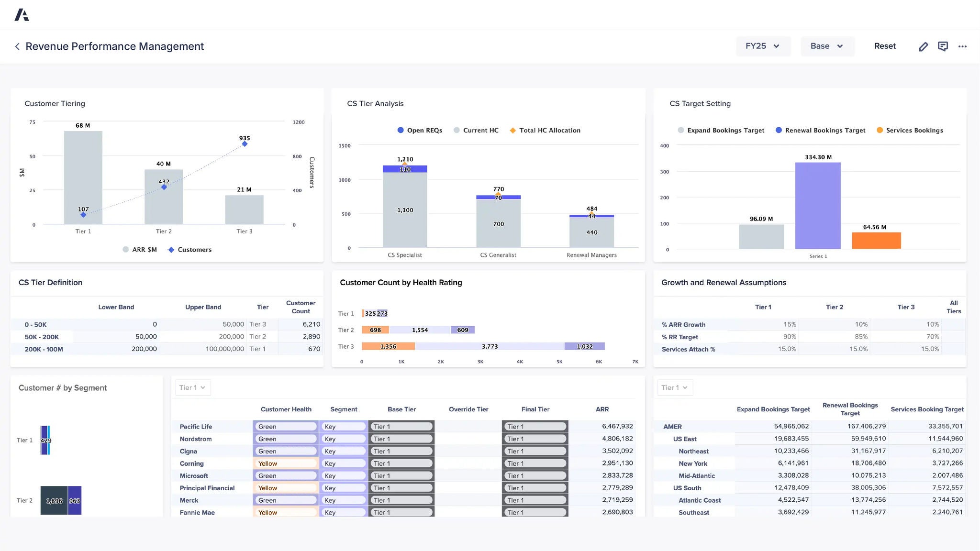980x551 pixels.
Task: Click the back chevron beside the page title
Action: click(17, 46)
